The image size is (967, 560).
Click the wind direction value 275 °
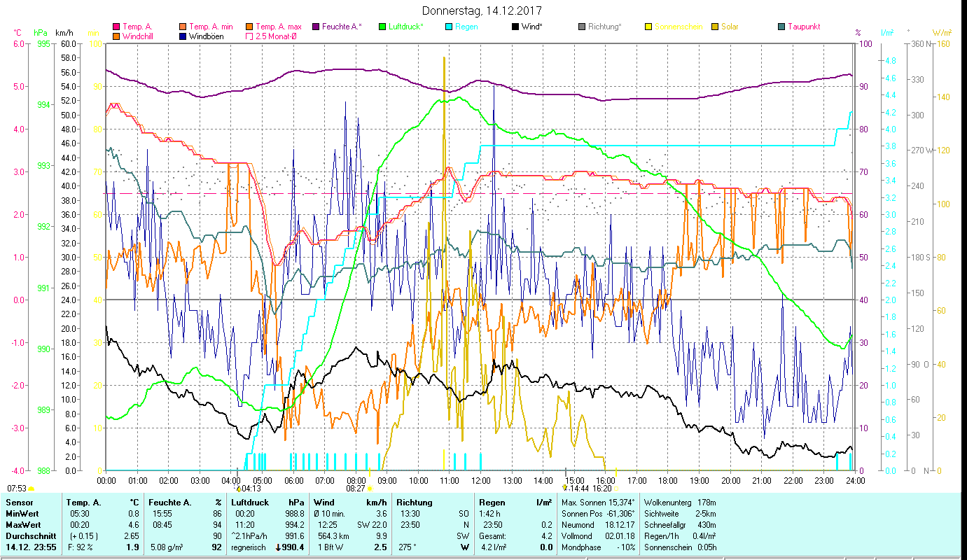pos(408,547)
